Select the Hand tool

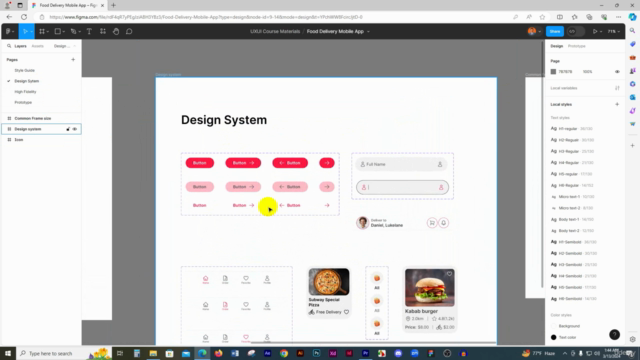(x=116, y=31)
